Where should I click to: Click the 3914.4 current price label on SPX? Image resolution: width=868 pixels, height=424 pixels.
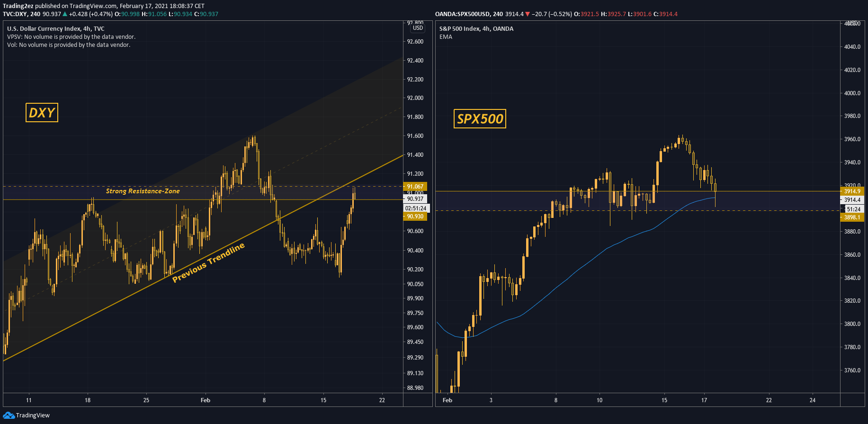(852, 200)
